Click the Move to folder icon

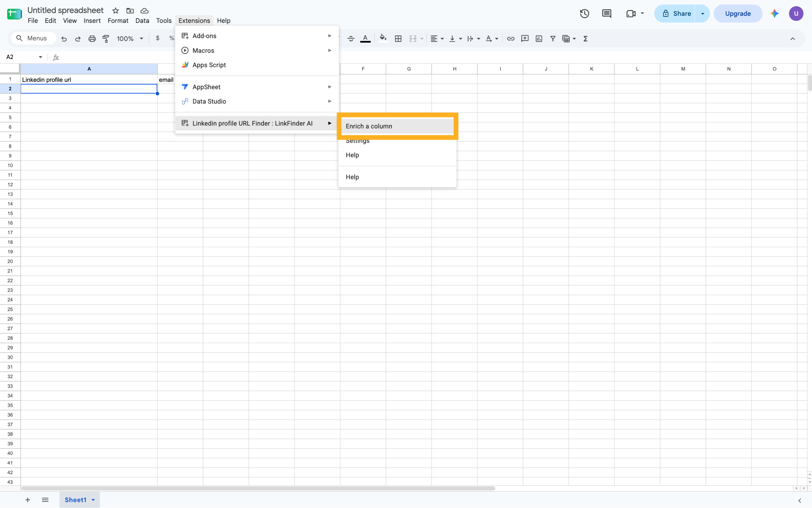pos(130,11)
